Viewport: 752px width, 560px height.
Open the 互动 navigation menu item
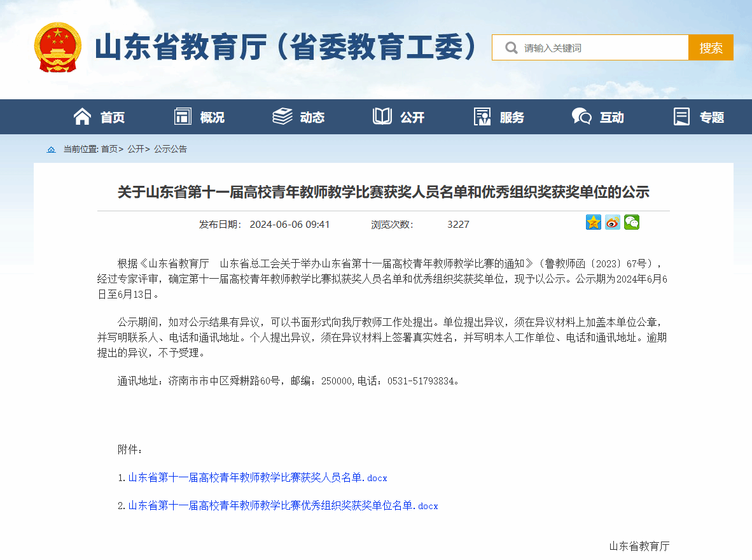click(x=611, y=117)
